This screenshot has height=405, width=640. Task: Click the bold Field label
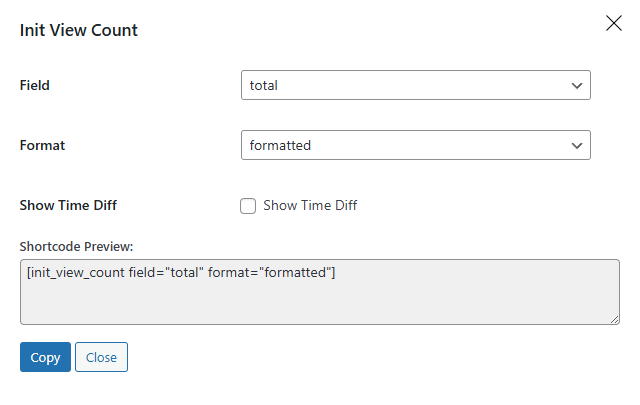[35, 85]
